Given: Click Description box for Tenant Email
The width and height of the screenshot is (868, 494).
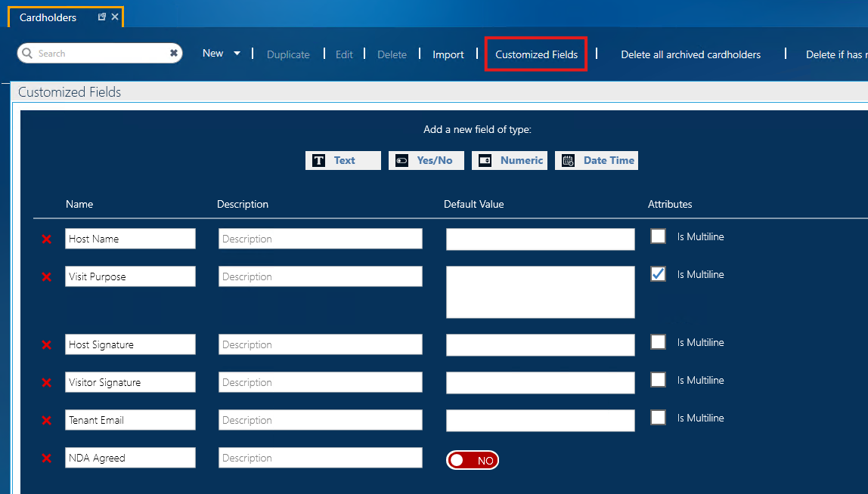Looking at the screenshot, I should coord(321,420).
